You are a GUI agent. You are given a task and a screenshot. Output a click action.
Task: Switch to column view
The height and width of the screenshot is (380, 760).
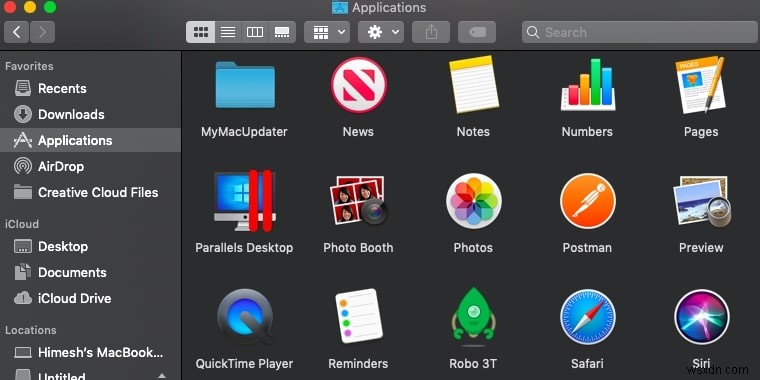point(255,32)
